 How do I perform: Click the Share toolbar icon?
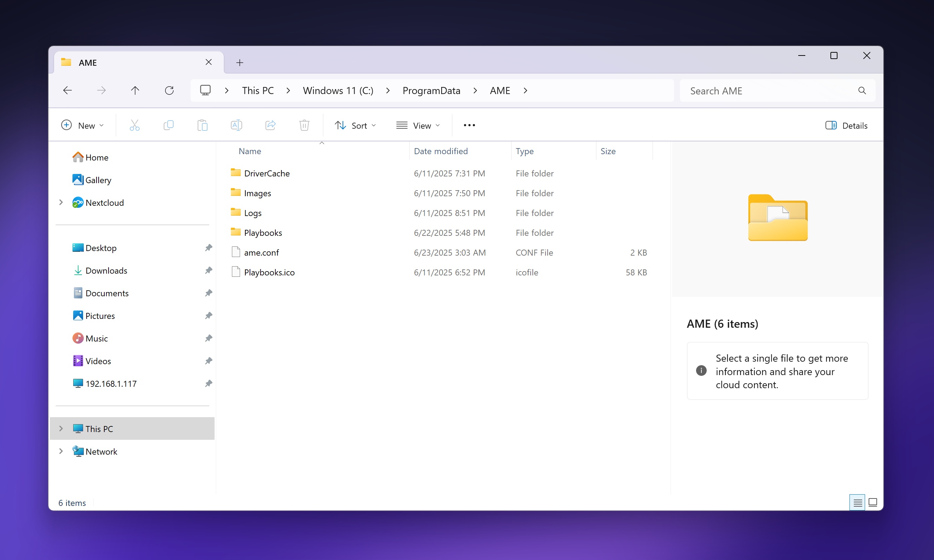tap(270, 125)
